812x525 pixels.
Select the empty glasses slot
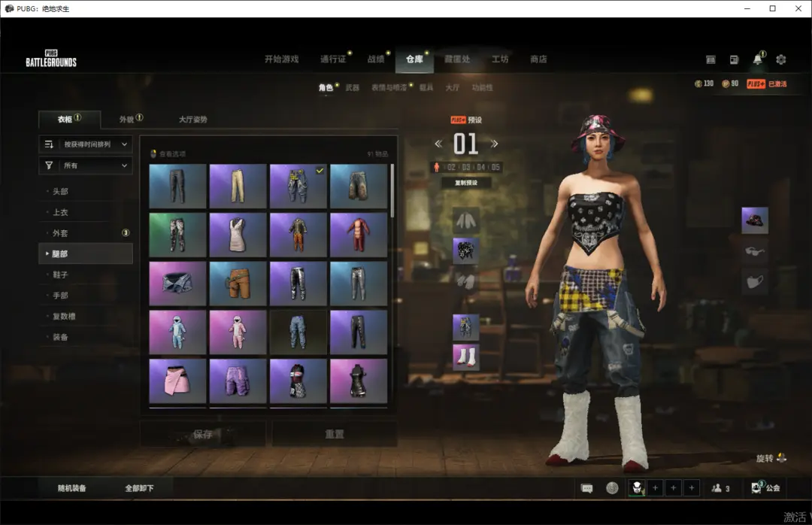755,251
